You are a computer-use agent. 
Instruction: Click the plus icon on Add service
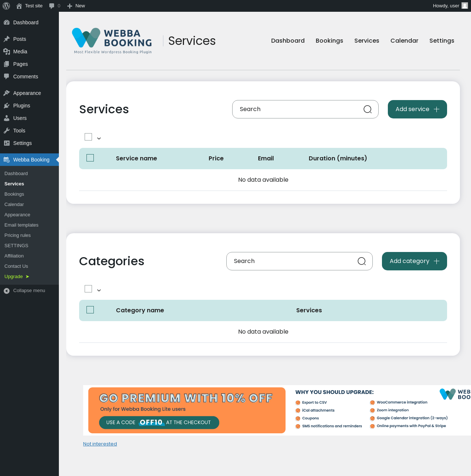click(437, 109)
